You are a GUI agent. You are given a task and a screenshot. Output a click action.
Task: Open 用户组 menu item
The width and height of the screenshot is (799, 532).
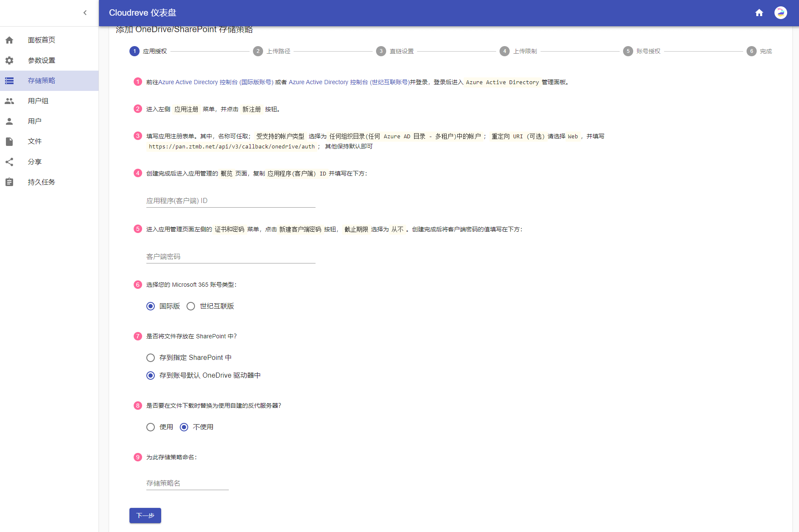(49, 101)
